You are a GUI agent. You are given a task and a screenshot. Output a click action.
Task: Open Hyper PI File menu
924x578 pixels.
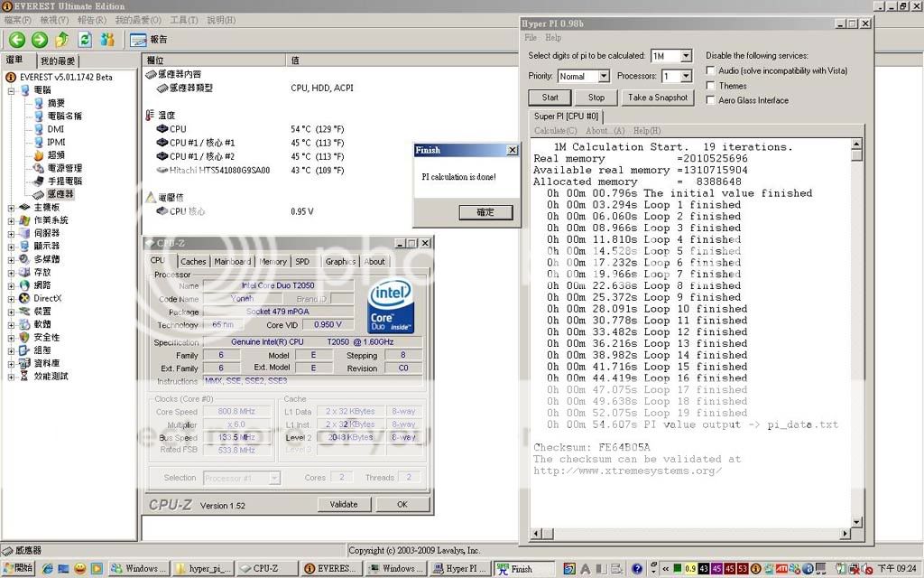pyautogui.click(x=531, y=37)
